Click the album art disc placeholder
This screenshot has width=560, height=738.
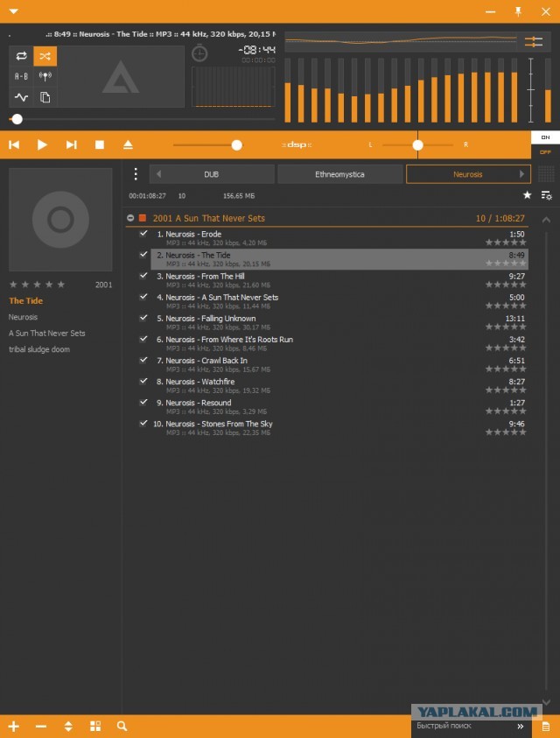click(x=60, y=220)
